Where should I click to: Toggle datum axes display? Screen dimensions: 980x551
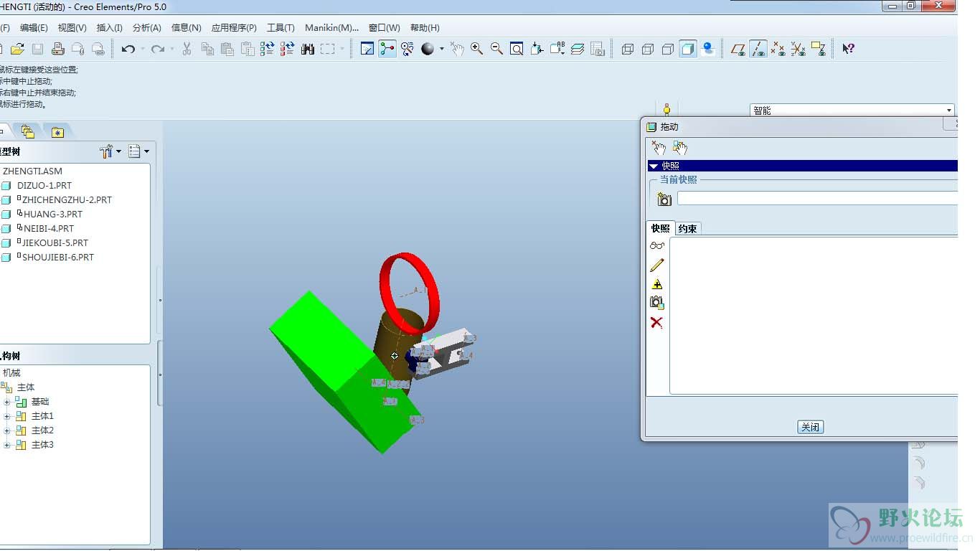pyautogui.click(x=758, y=49)
